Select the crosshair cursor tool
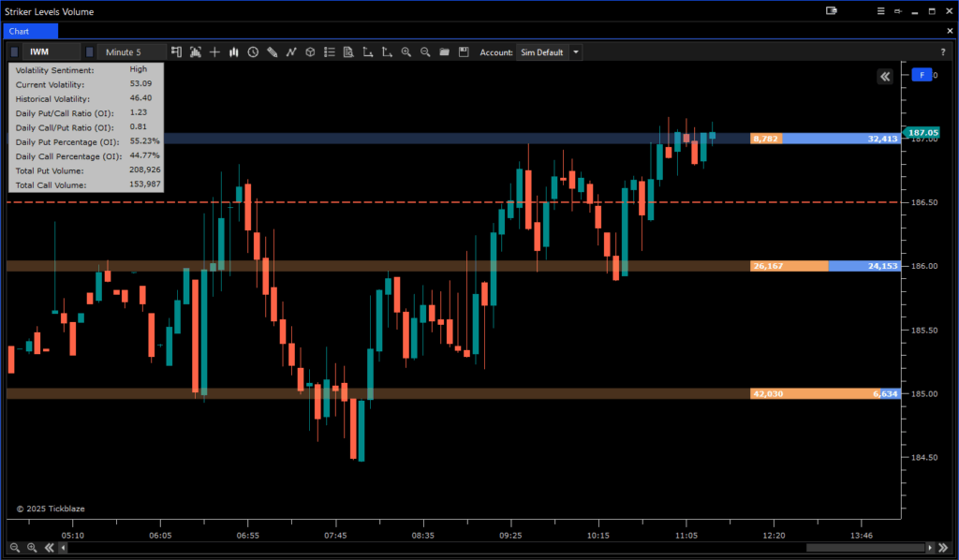 click(214, 52)
